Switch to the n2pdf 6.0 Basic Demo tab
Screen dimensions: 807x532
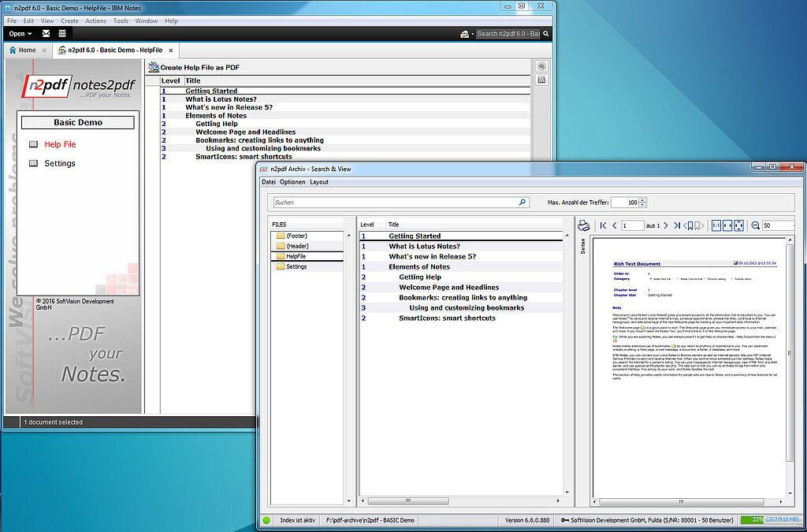[x=116, y=50]
